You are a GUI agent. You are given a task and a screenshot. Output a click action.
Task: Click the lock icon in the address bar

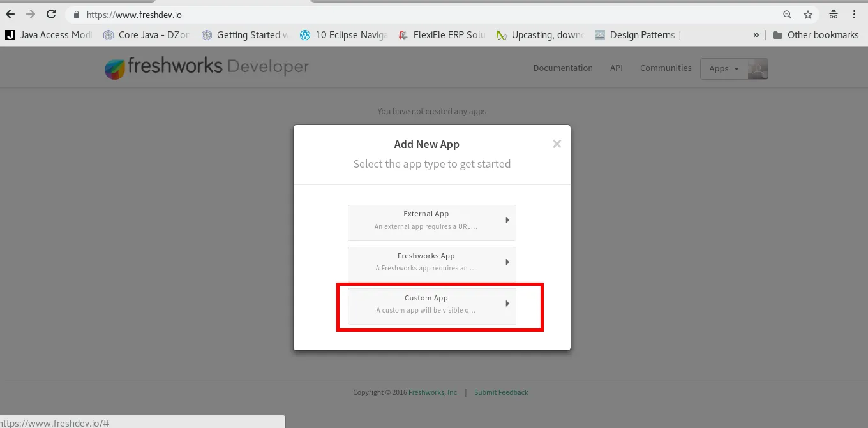[x=77, y=15]
